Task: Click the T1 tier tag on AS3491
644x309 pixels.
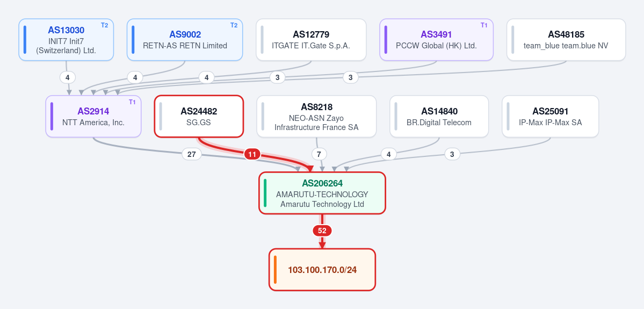Action: coord(484,25)
